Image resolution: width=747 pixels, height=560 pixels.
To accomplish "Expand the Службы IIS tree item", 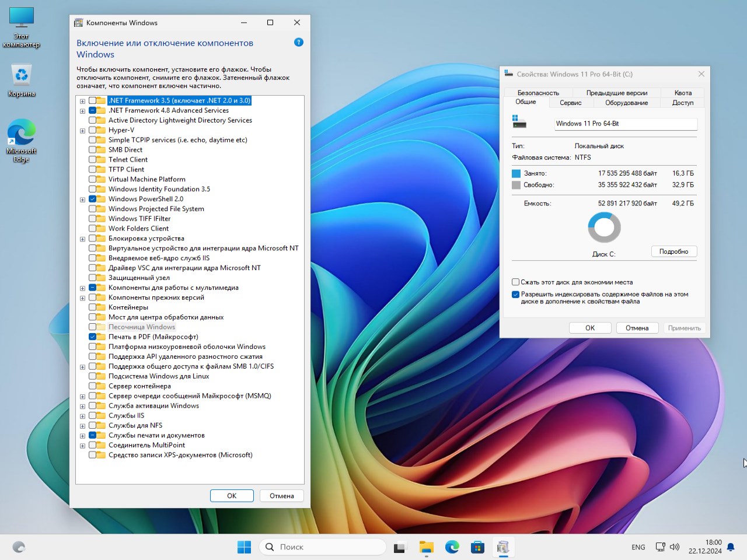I will (82, 415).
